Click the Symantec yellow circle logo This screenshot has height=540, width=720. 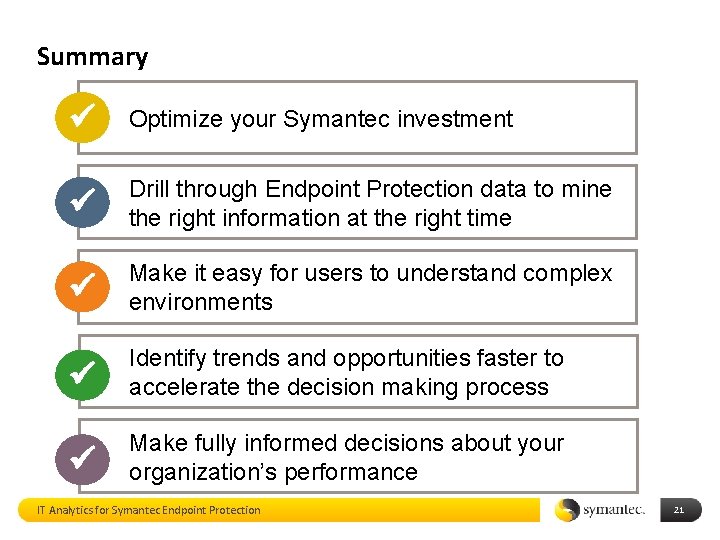567,510
